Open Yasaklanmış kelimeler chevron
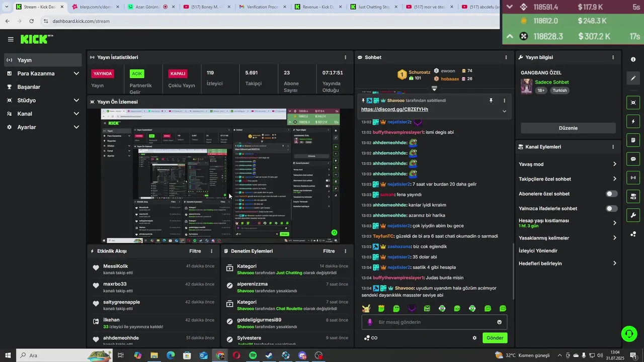This screenshot has height=362, width=644. [614, 238]
